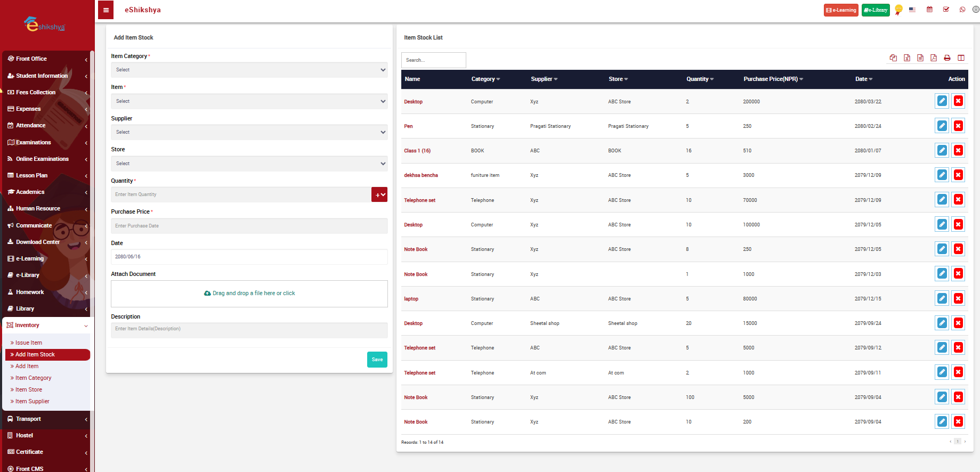
Task: Click the green e-Library button
Action: click(876, 10)
